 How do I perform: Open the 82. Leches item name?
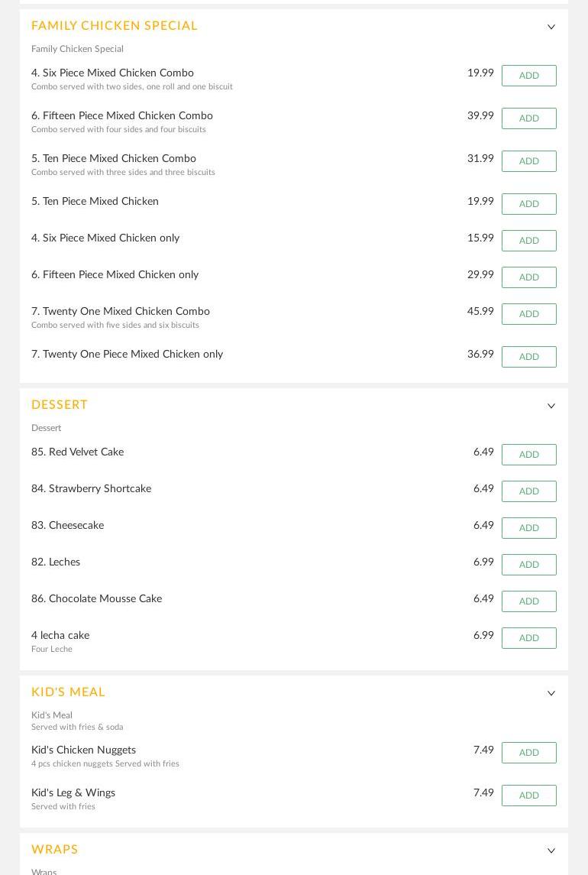click(x=56, y=562)
